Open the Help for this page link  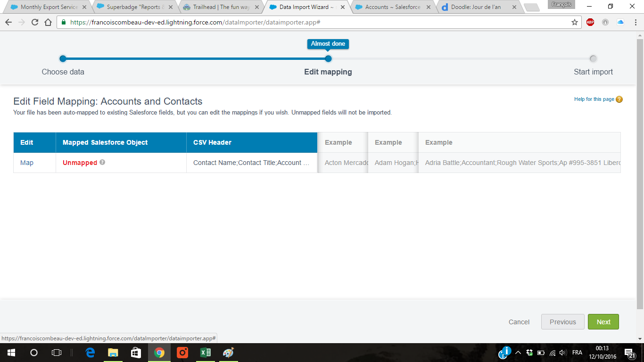[x=594, y=99]
